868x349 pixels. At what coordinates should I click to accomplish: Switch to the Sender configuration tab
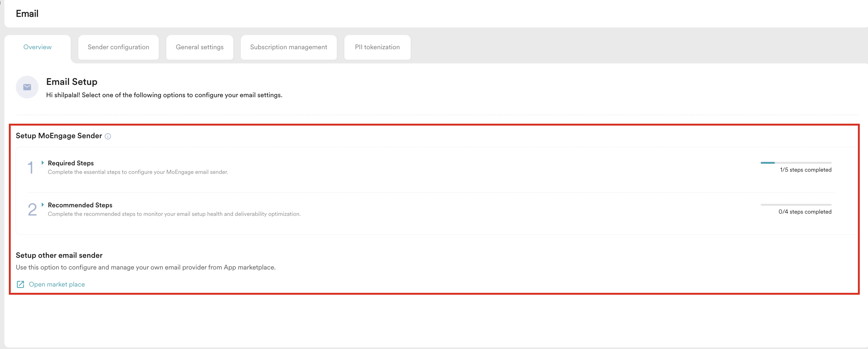click(118, 47)
